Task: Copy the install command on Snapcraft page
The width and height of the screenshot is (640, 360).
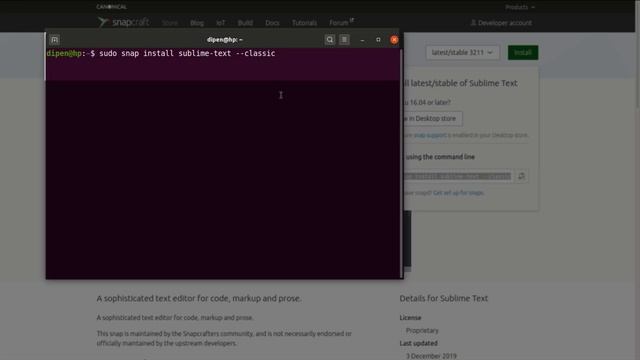Action: tap(521, 176)
